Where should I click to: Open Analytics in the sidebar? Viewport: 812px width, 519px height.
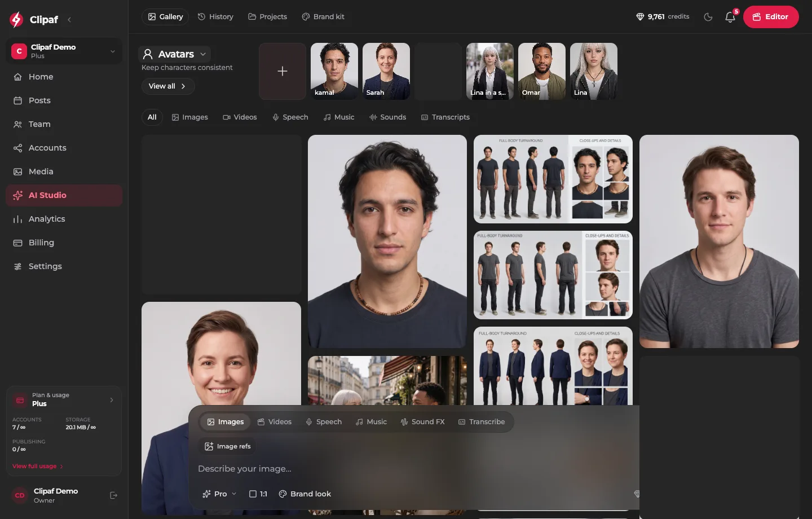pyautogui.click(x=64, y=219)
